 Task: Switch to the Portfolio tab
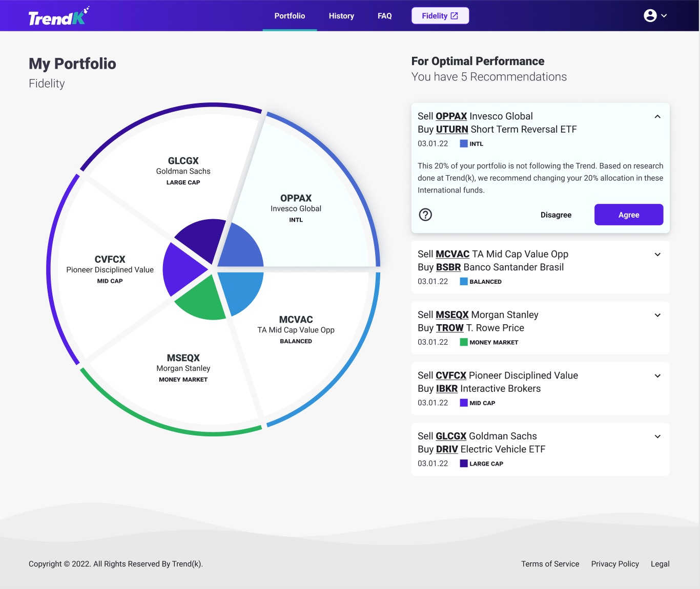[290, 16]
